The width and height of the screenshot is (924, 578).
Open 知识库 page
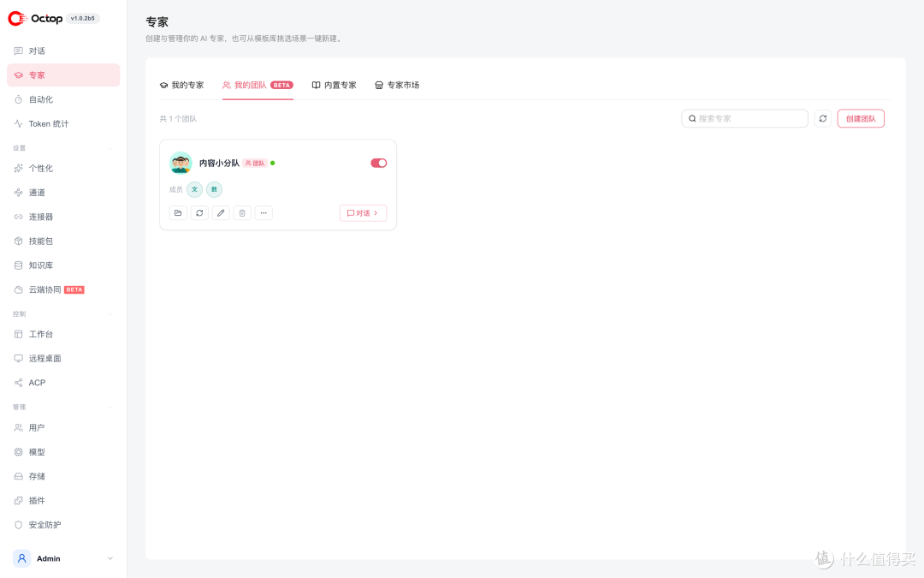tap(63, 265)
